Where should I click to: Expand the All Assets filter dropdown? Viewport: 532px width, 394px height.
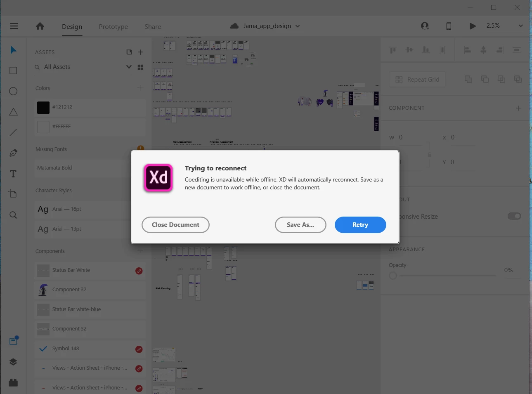[x=129, y=67]
